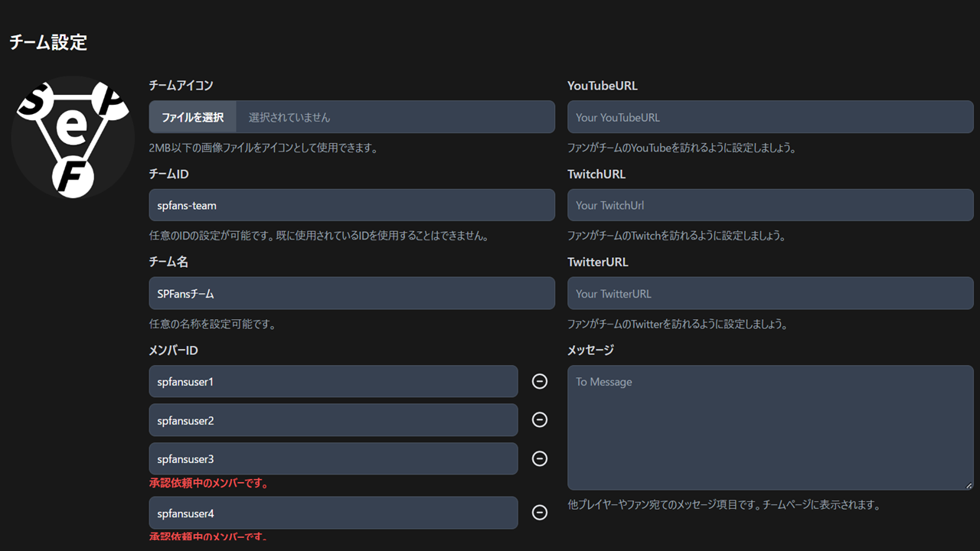980x551 pixels.
Task: Remove member spfansuser4 with minus icon
Action: pos(540,513)
